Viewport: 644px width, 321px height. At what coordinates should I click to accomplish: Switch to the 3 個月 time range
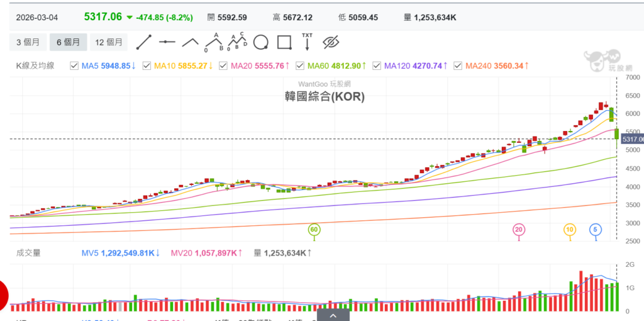pyautogui.click(x=28, y=42)
